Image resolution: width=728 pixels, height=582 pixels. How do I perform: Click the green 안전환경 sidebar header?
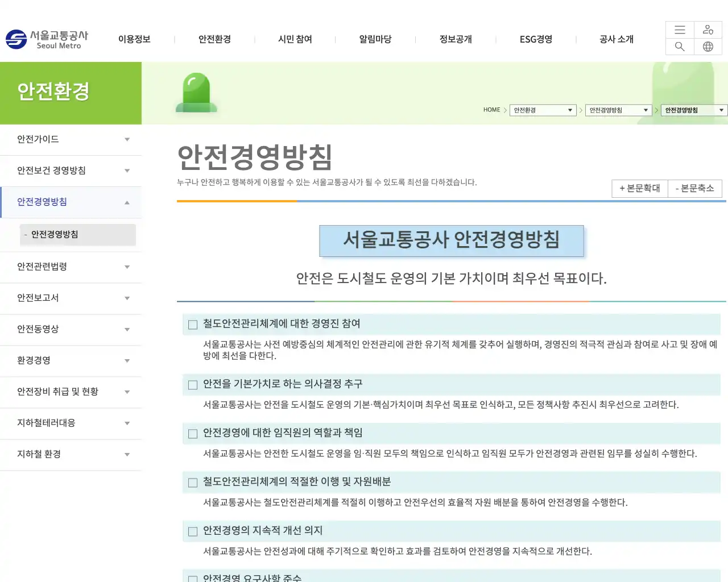click(71, 93)
